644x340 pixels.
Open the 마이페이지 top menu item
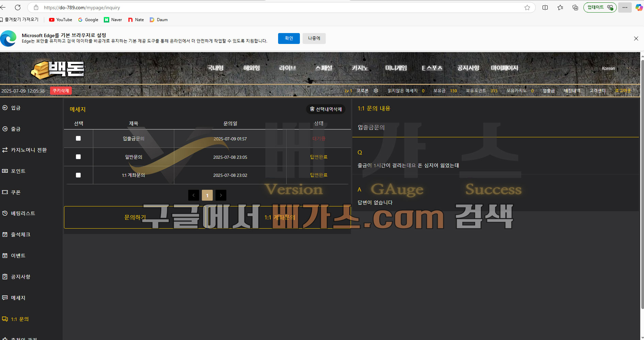[504, 68]
